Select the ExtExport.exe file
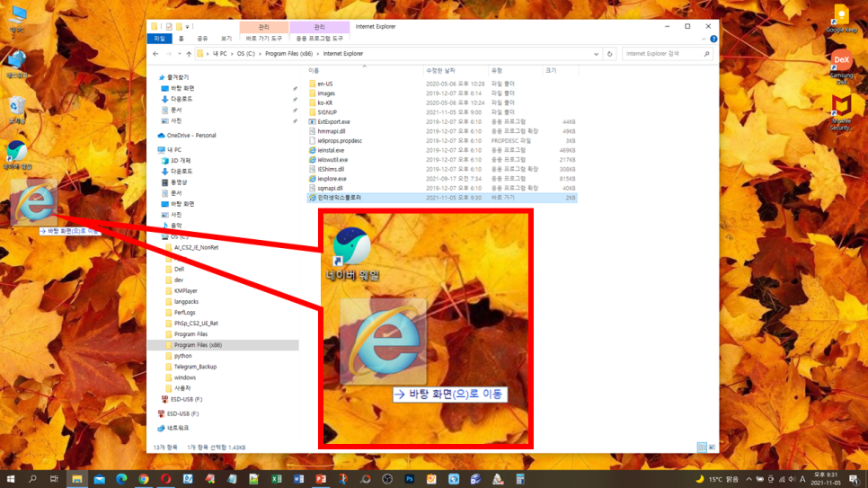The height and width of the screenshot is (488, 868). coord(333,121)
